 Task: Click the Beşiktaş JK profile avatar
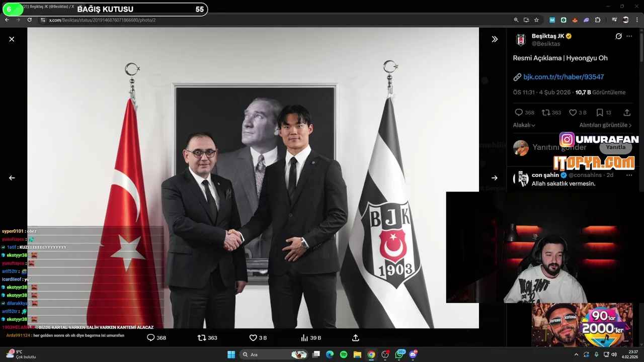click(x=521, y=40)
